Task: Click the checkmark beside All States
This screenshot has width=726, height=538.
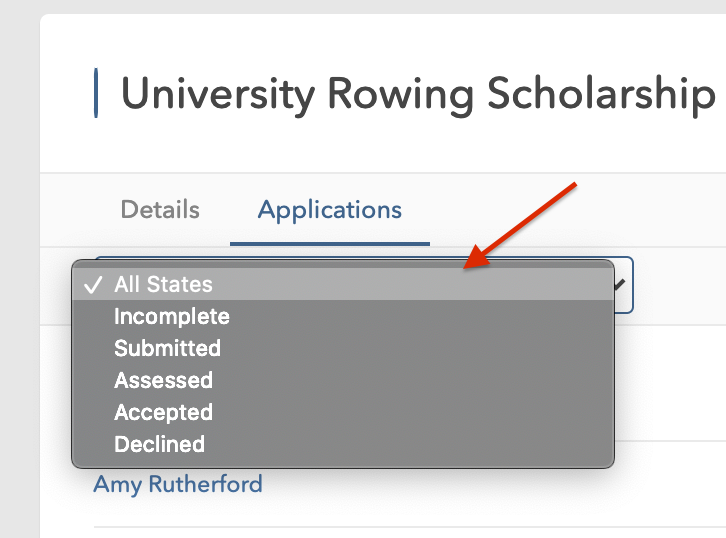Action: click(92, 285)
